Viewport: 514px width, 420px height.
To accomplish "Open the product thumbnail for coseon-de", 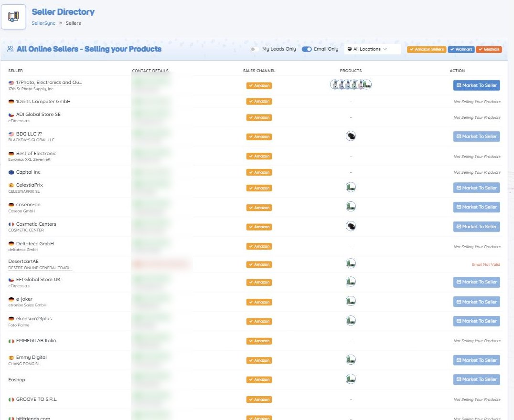I will 351,207.
